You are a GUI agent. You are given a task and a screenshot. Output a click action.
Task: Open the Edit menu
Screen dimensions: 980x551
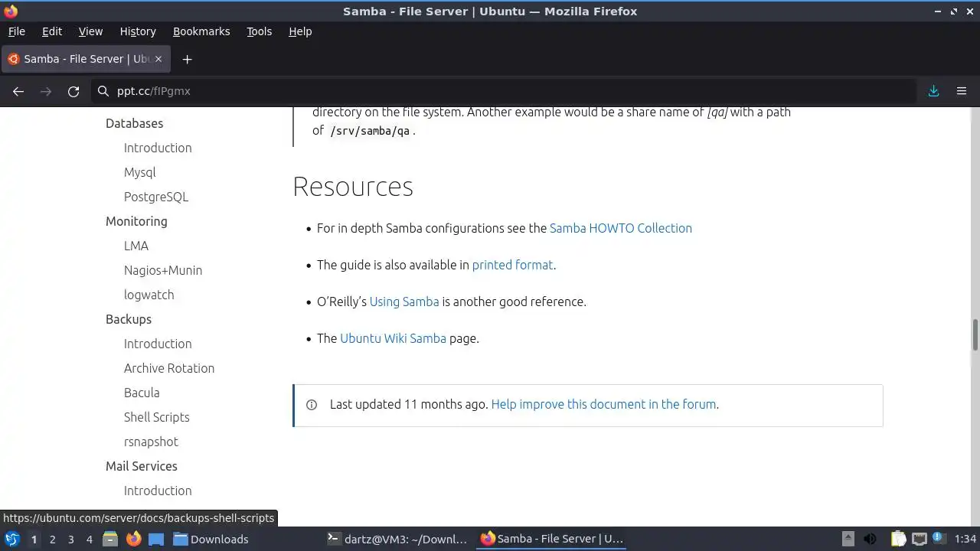coord(52,31)
